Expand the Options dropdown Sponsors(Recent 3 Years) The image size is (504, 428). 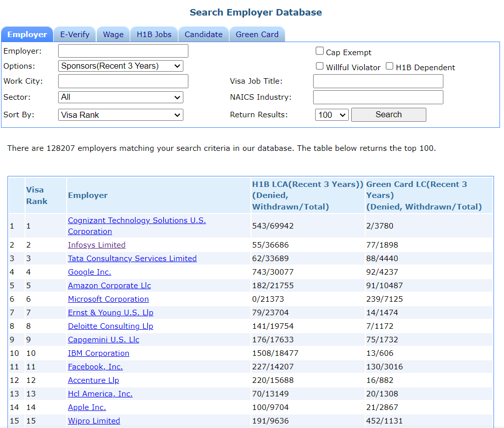[x=121, y=66]
